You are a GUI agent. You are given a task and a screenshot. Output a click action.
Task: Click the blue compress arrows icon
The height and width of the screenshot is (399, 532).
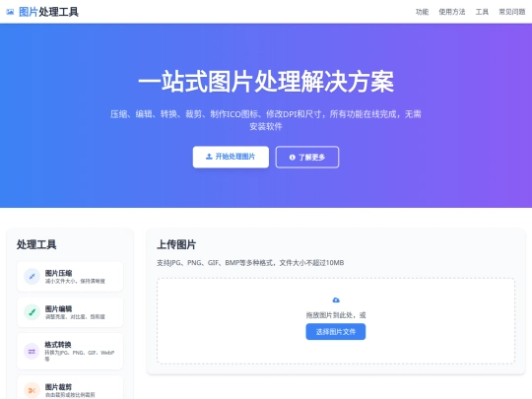tap(32, 277)
